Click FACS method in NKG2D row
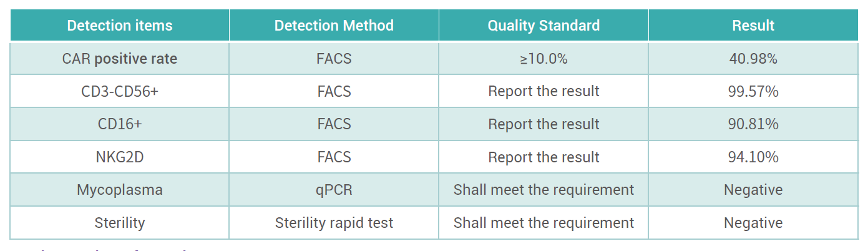 tap(334, 157)
